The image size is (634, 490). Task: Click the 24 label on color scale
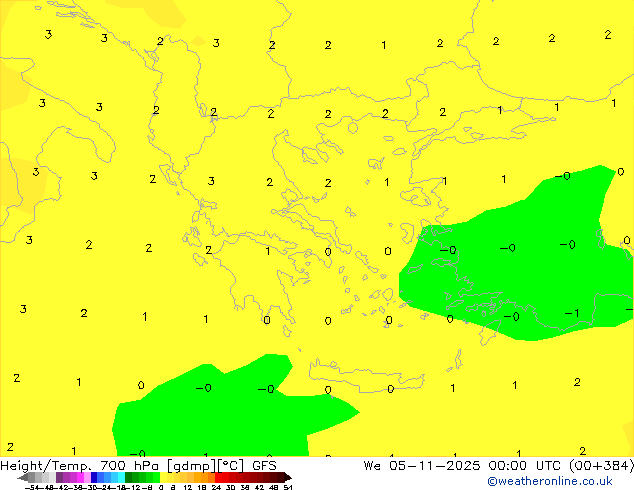point(216,487)
